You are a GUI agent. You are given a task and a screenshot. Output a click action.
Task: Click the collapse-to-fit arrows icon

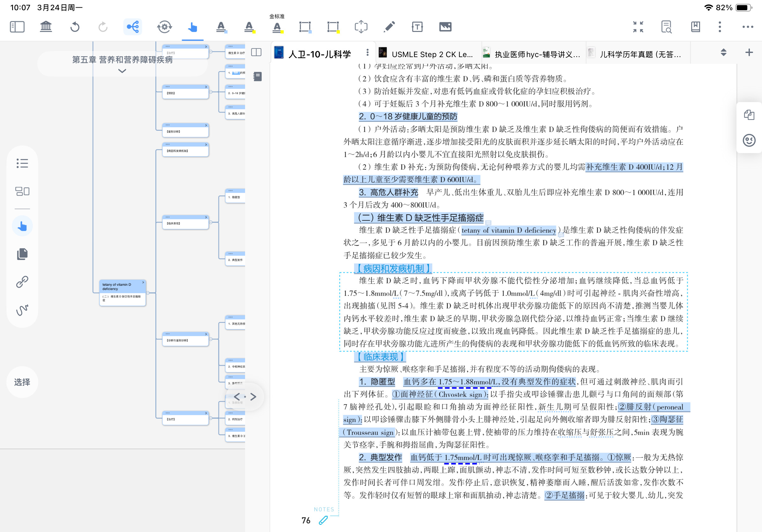[x=638, y=27]
